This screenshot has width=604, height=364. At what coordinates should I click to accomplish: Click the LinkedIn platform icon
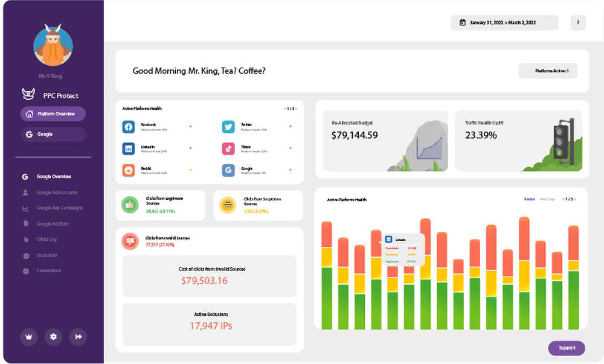tap(128, 148)
